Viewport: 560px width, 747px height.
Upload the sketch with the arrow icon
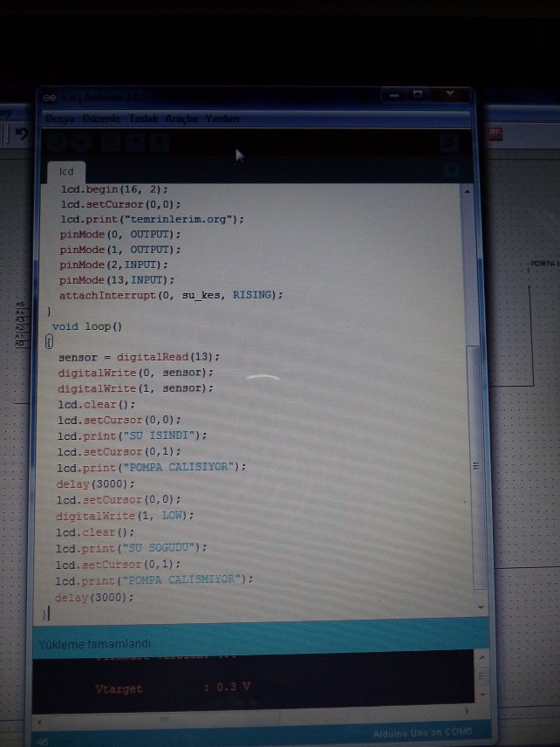point(81,142)
